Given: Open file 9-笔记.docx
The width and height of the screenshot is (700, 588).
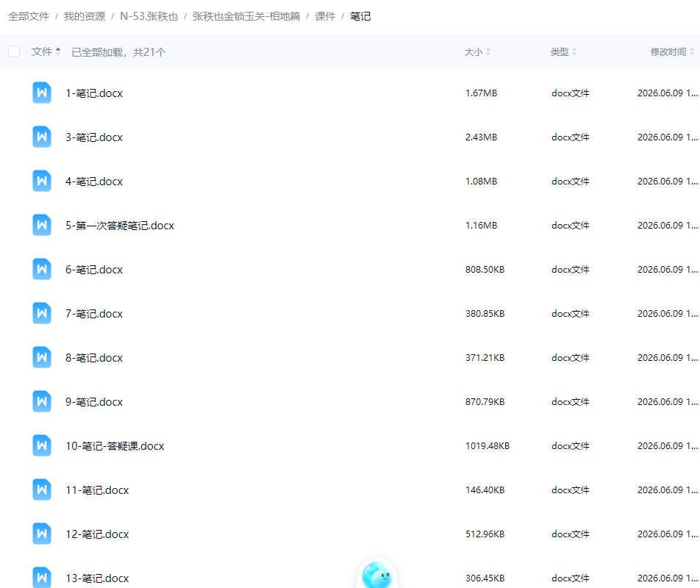Looking at the screenshot, I should click(x=94, y=402).
